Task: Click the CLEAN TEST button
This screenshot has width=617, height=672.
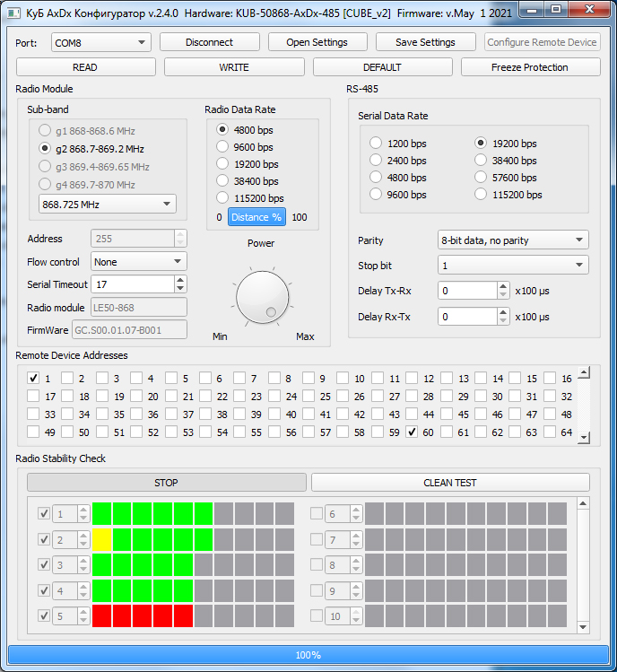Action: pyautogui.click(x=450, y=483)
